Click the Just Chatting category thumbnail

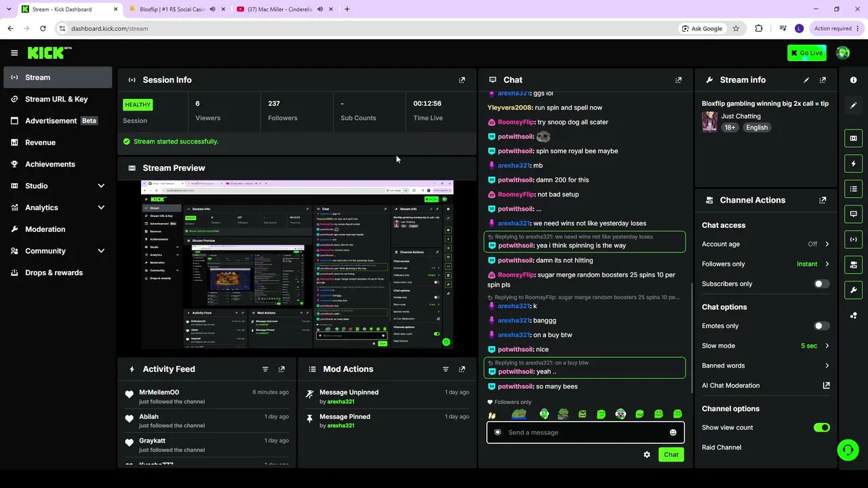click(x=709, y=122)
